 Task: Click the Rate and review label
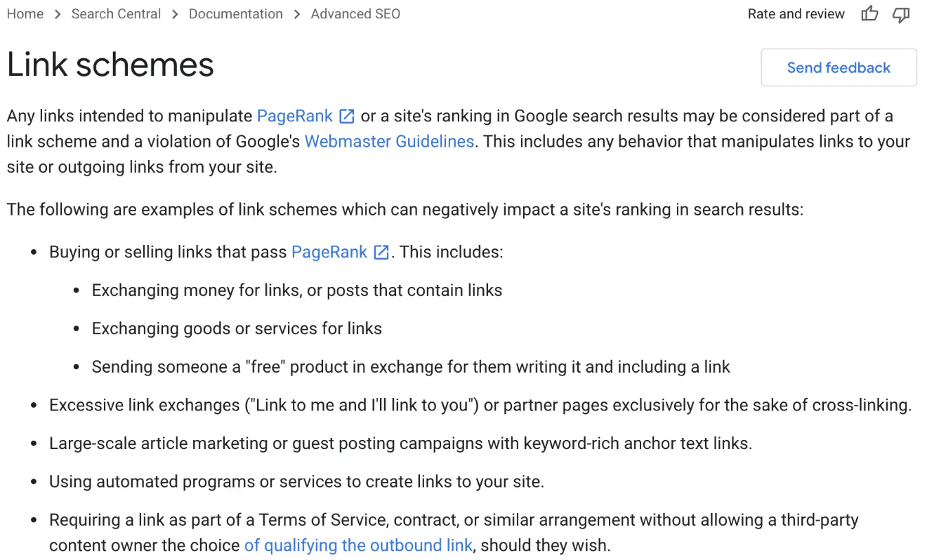point(796,14)
